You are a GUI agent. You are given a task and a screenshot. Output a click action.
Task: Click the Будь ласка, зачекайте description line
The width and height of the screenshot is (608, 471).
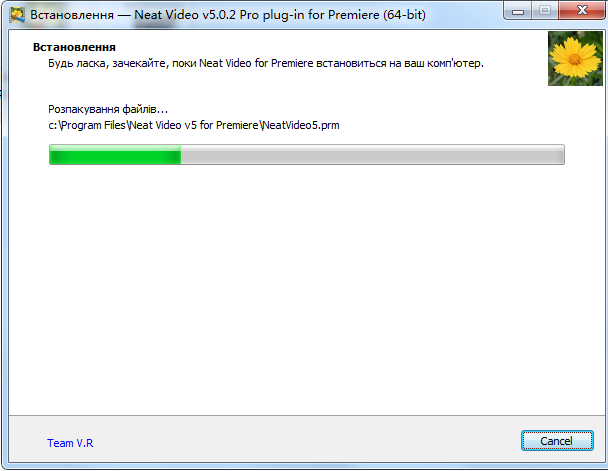point(266,63)
